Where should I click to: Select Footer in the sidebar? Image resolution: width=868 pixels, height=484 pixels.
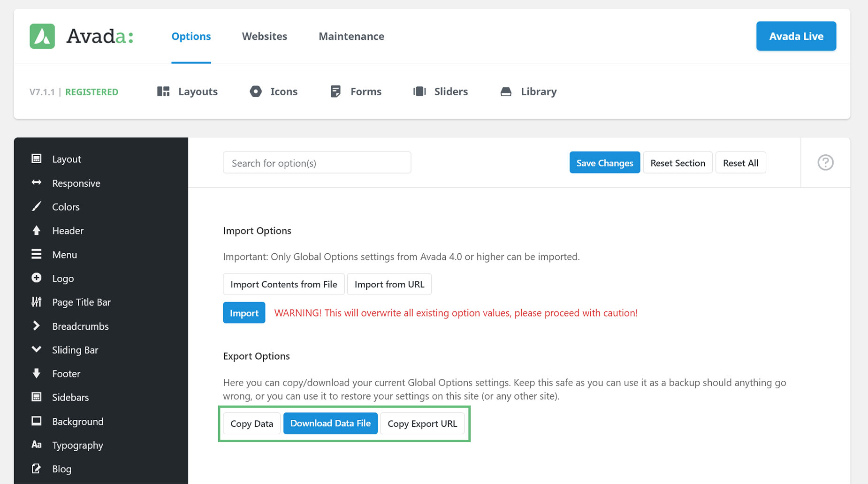[66, 374]
